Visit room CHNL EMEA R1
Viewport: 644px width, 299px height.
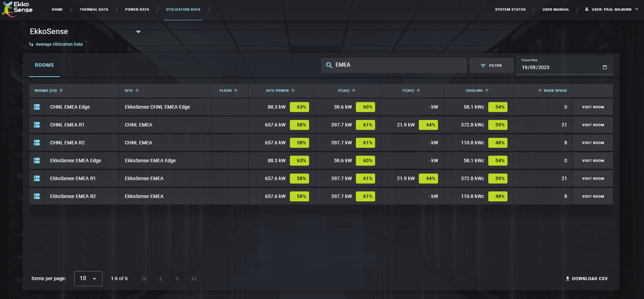click(x=593, y=125)
